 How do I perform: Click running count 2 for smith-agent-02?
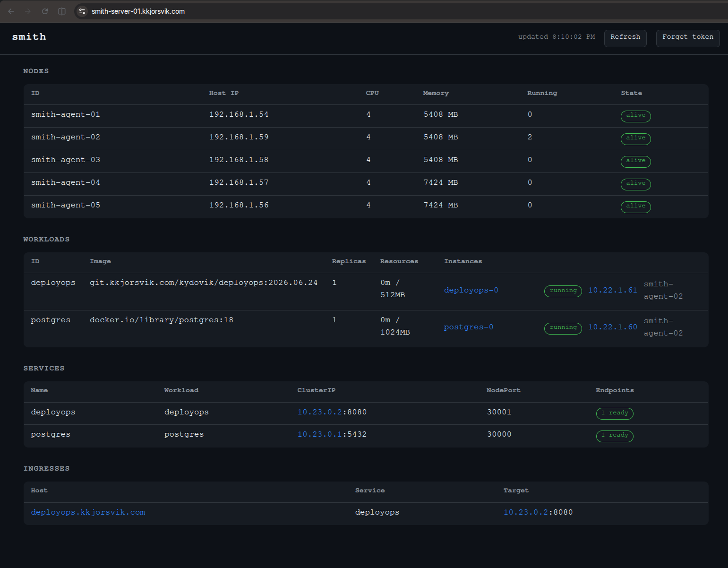530,137
